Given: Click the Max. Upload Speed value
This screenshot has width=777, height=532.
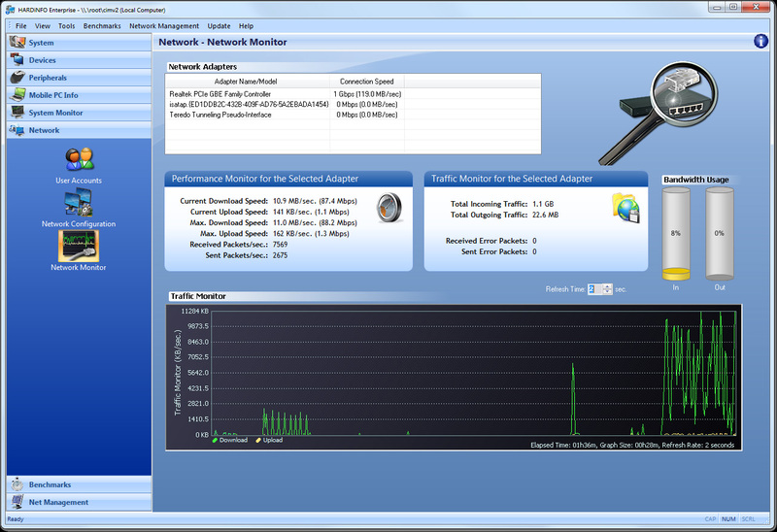Looking at the screenshot, I should (311, 233).
